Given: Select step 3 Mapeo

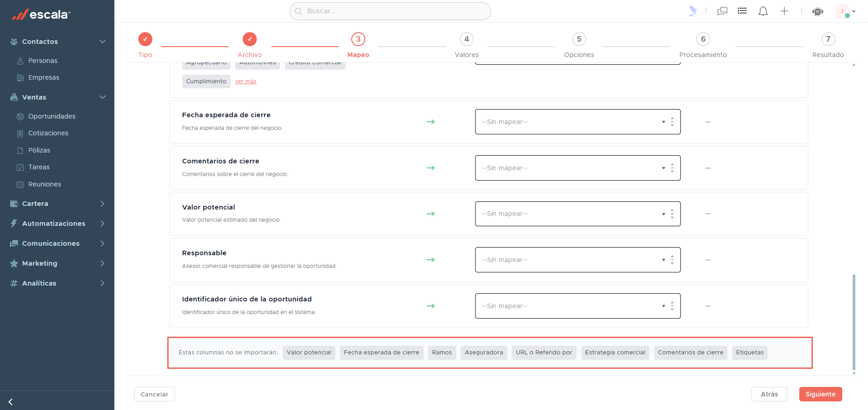Looking at the screenshot, I should coord(358,45).
